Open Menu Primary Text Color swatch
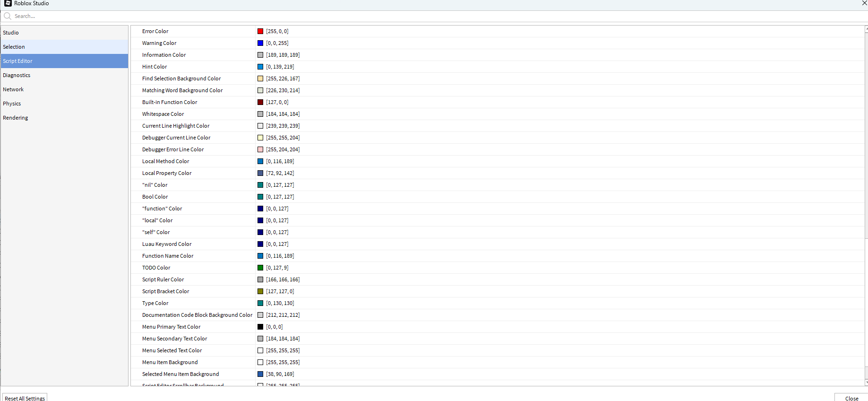 pos(260,327)
